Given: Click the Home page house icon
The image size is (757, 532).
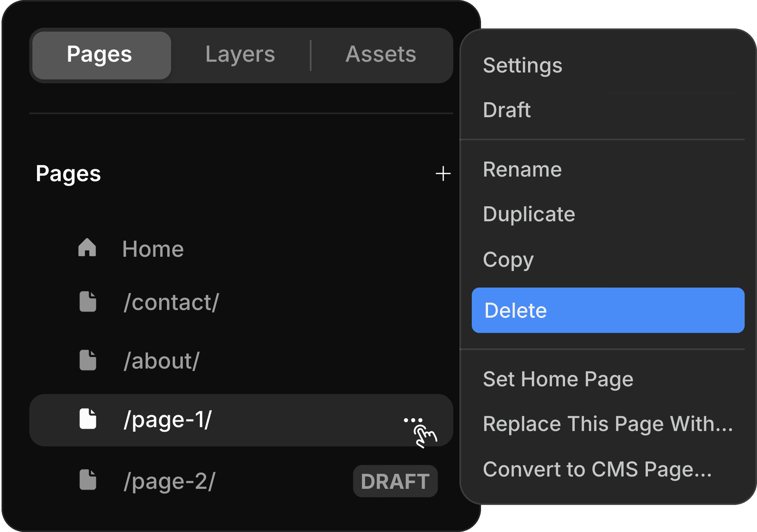Looking at the screenshot, I should pos(88,249).
